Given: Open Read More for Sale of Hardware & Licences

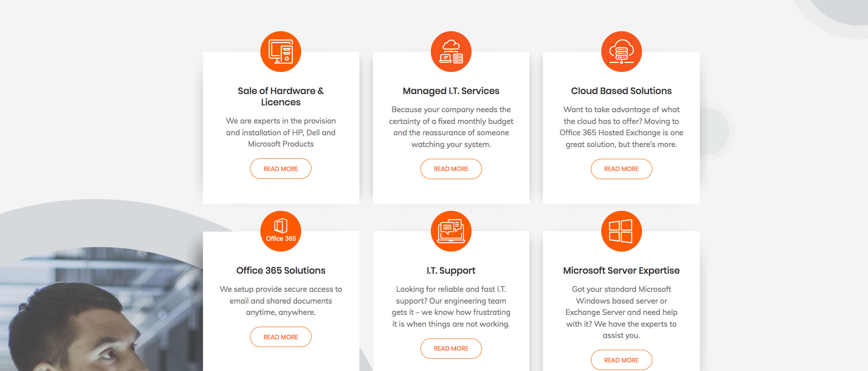Looking at the screenshot, I should pyautogui.click(x=281, y=169).
